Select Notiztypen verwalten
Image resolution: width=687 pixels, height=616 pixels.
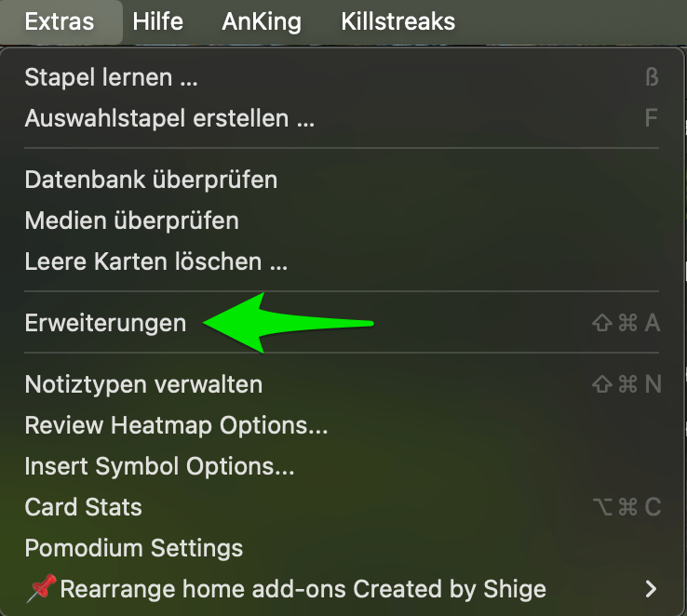(143, 383)
